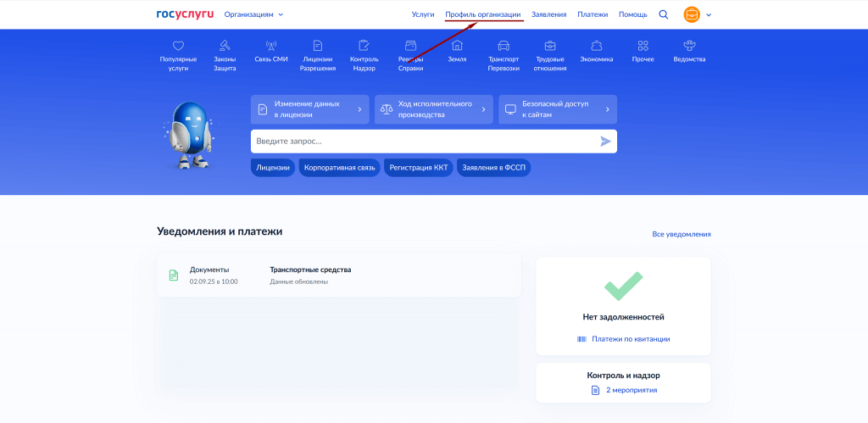This screenshot has width=868, height=423.
Task: Click the Нет задолженностей text
Action: coord(623,317)
